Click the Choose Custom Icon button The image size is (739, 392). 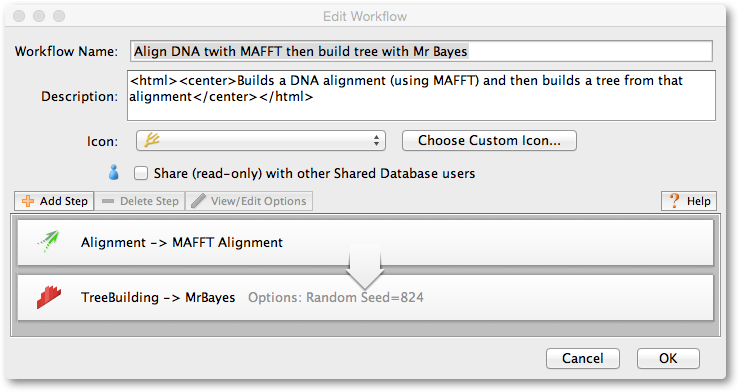click(x=489, y=140)
